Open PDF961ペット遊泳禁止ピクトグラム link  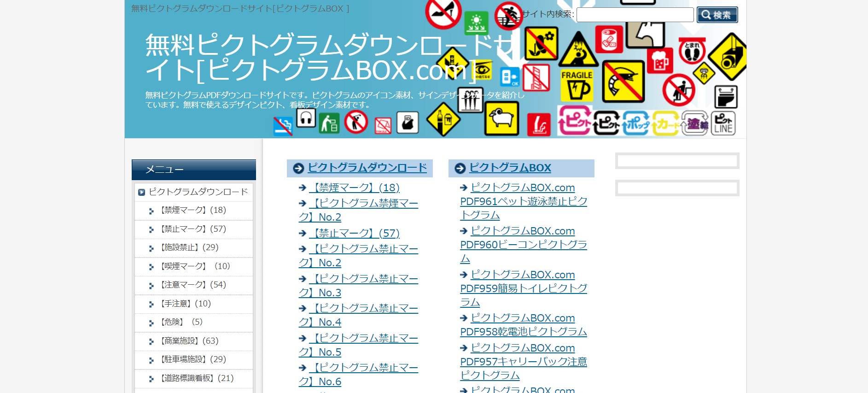point(524,201)
